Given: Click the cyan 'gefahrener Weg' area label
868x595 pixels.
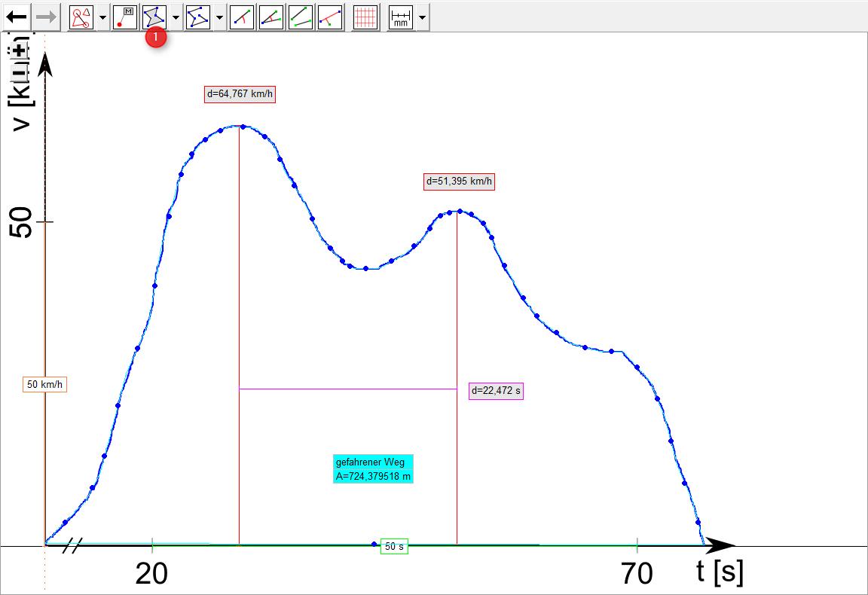Looking at the screenshot, I should [x=373, y=468].
